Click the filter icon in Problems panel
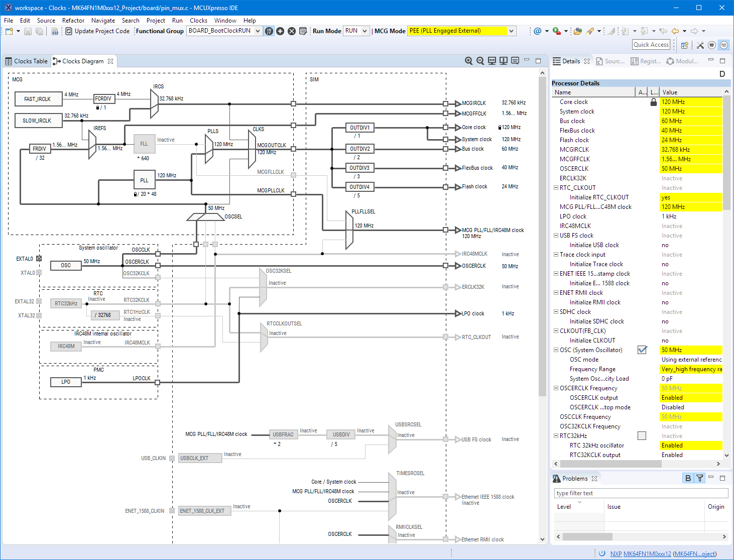The image size is (734, 560). pyautogui.click(x=699, y=478)
